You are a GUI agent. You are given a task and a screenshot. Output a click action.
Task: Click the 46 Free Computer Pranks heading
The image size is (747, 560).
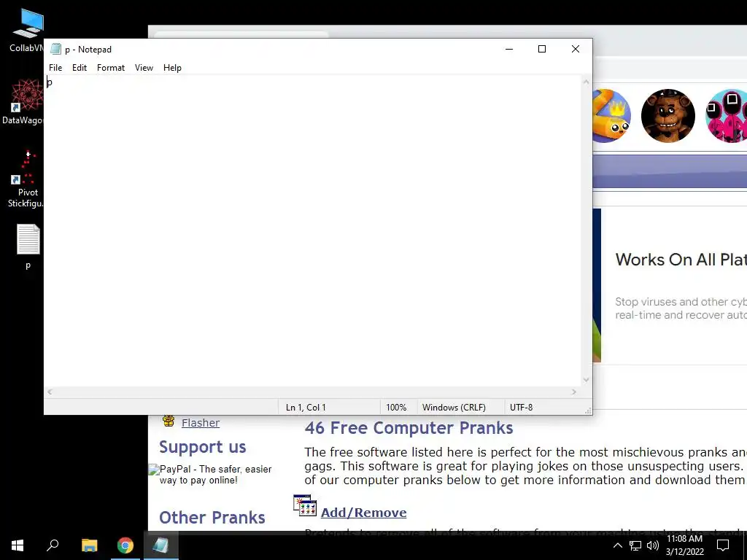409,427
